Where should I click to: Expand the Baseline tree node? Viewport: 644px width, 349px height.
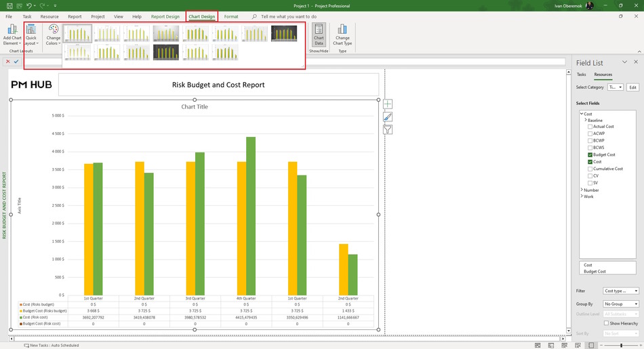point(586,120)
